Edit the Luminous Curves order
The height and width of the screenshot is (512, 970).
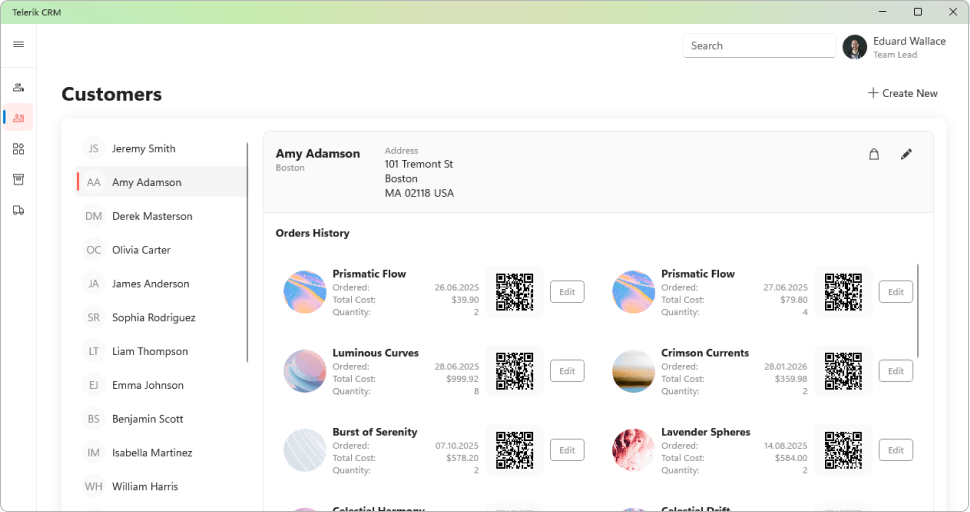pyautogui.click(x=567, y=371)
